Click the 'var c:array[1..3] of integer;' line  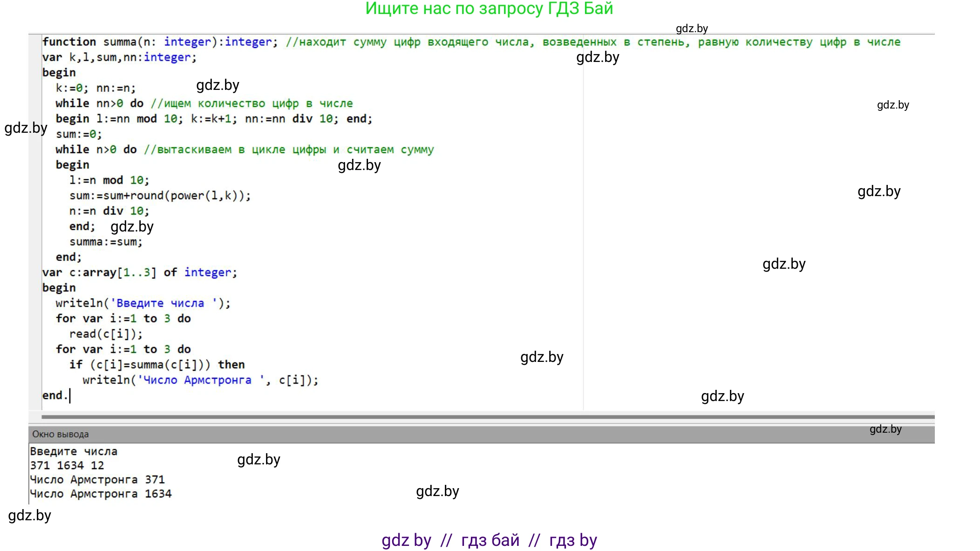[139, 272]
